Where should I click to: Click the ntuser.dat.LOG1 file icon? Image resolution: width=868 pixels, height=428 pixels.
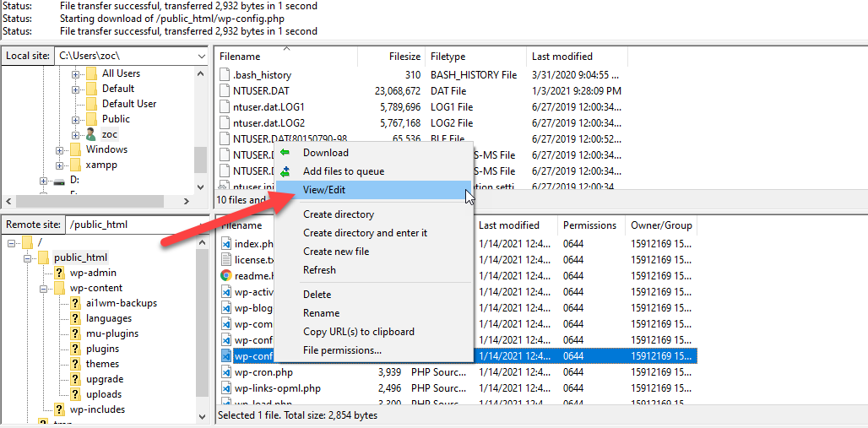[225, 107]
